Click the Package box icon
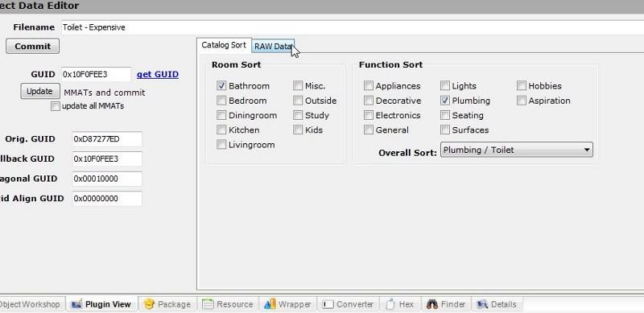 point(150,304)
